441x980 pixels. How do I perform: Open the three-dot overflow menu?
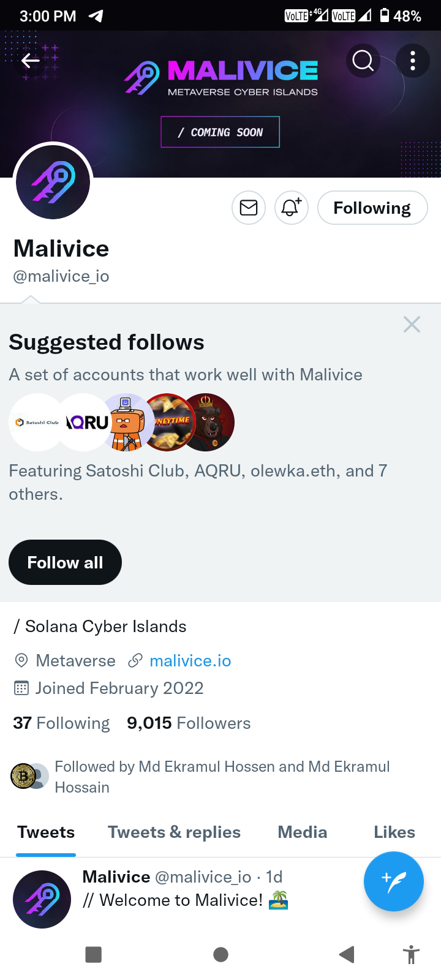pyautogui.click(x=412, y=60)
